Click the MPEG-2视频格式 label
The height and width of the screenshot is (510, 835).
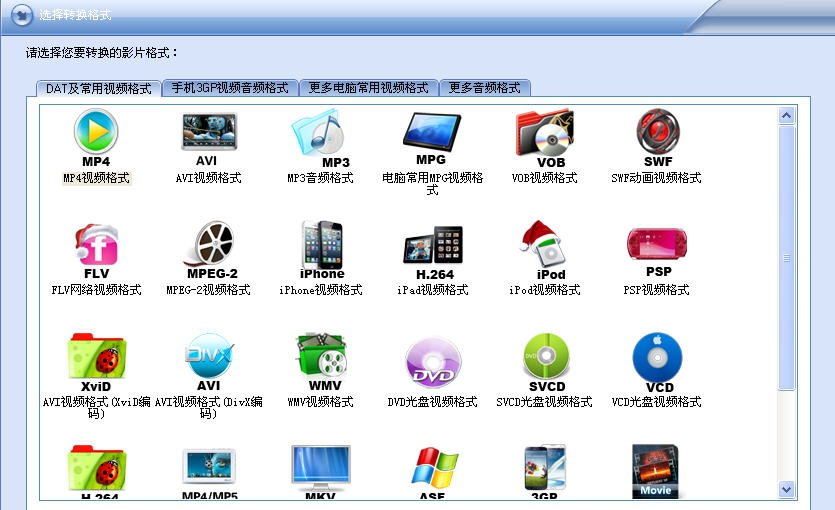(209, 290)
